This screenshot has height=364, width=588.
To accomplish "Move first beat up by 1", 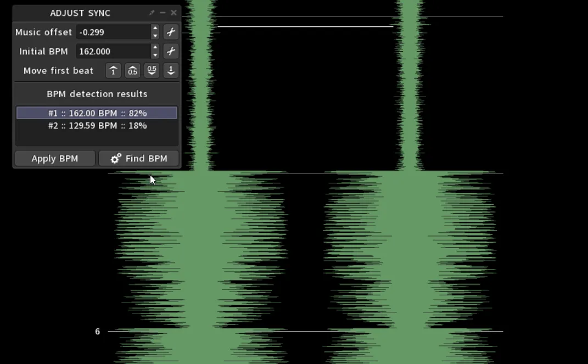I will 113,71.
